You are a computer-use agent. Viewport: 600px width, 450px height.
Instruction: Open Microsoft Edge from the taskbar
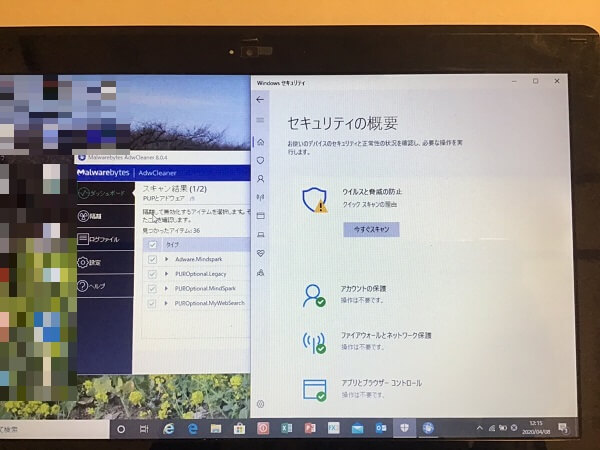(x=192, y=429)
